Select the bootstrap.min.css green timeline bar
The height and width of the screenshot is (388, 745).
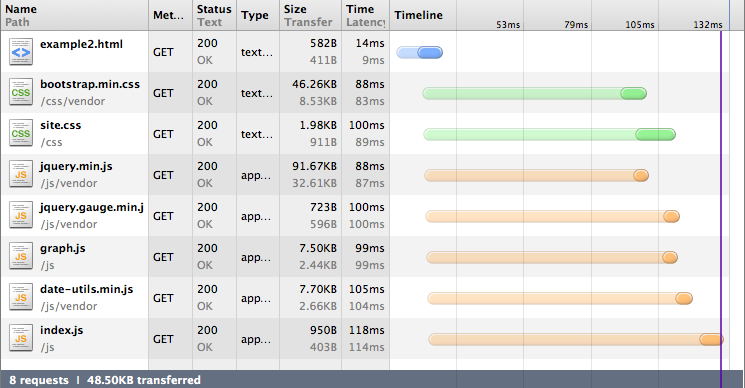(x=535, y=94)
